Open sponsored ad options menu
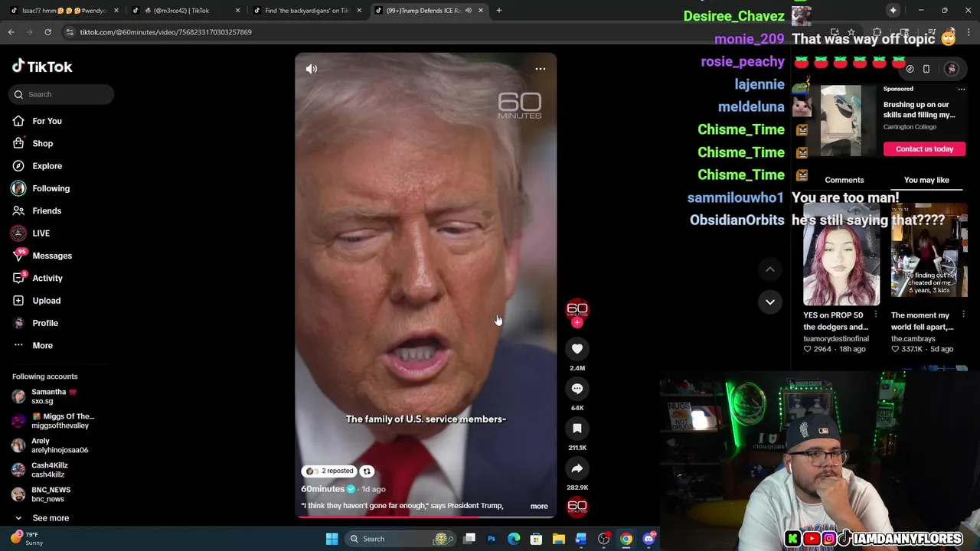 (962, 89)
